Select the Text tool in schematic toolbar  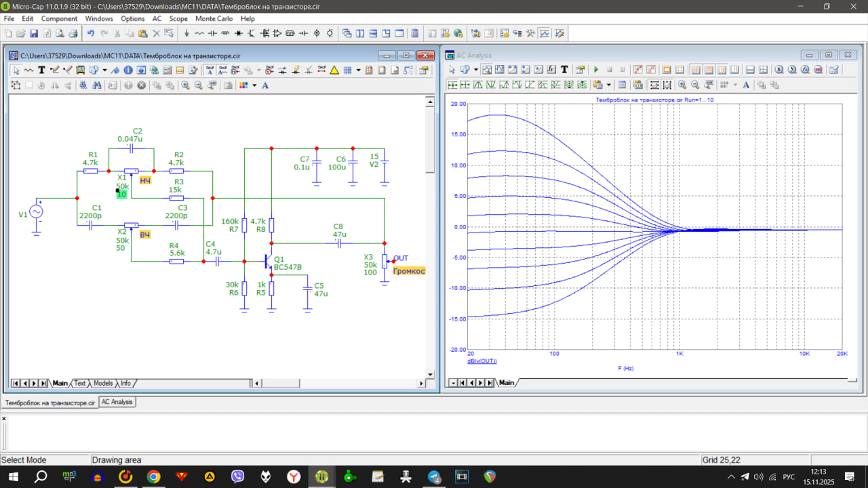click(41, 70)
